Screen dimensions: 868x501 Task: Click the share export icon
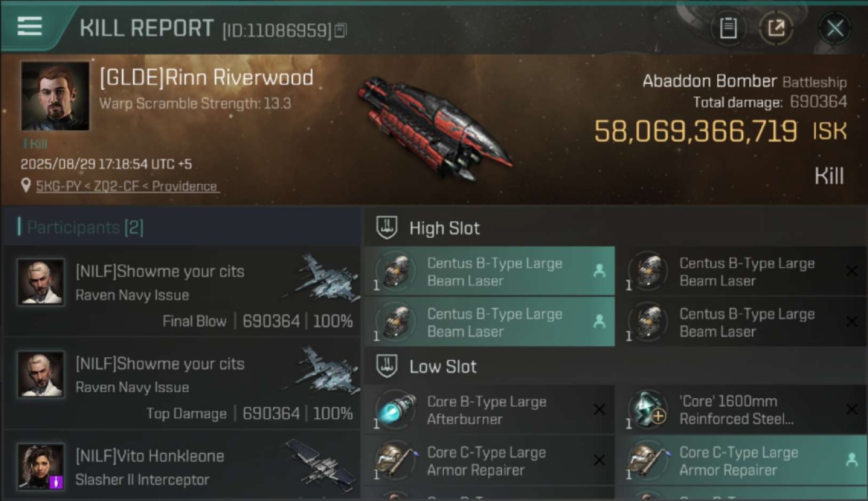pos(776,28)
